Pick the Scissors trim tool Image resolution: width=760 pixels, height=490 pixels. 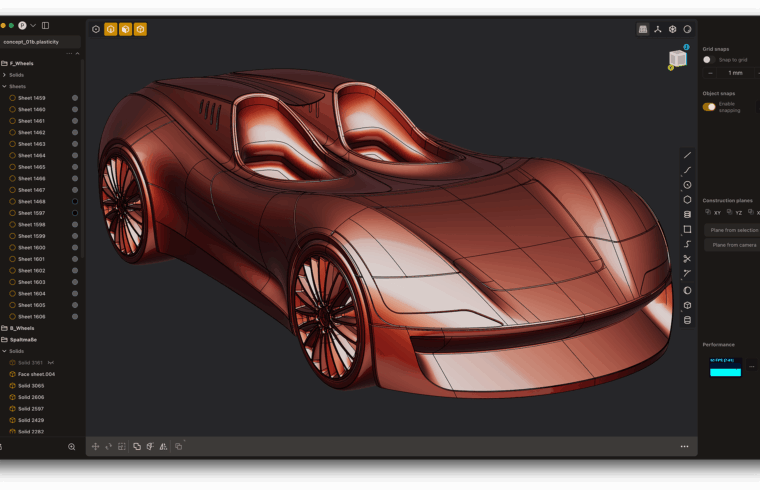coord(687,259)
